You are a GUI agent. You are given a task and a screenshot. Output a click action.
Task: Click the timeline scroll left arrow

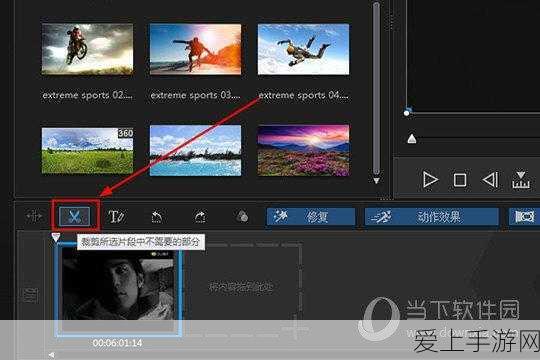(52, 355)
